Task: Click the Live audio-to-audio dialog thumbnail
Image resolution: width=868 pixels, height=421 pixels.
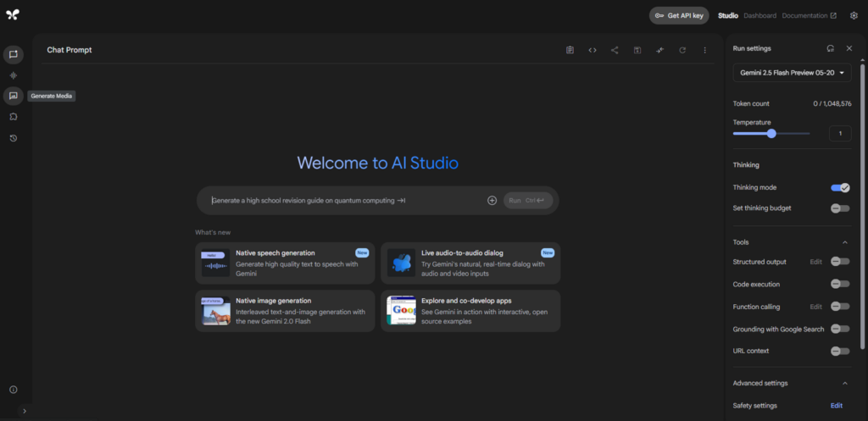Action: coord(401,263)
